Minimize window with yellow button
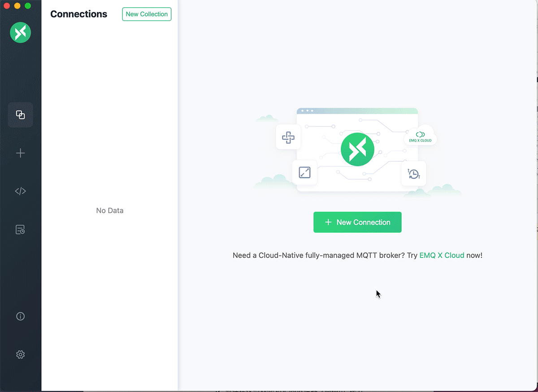 (x=17, y=6)
